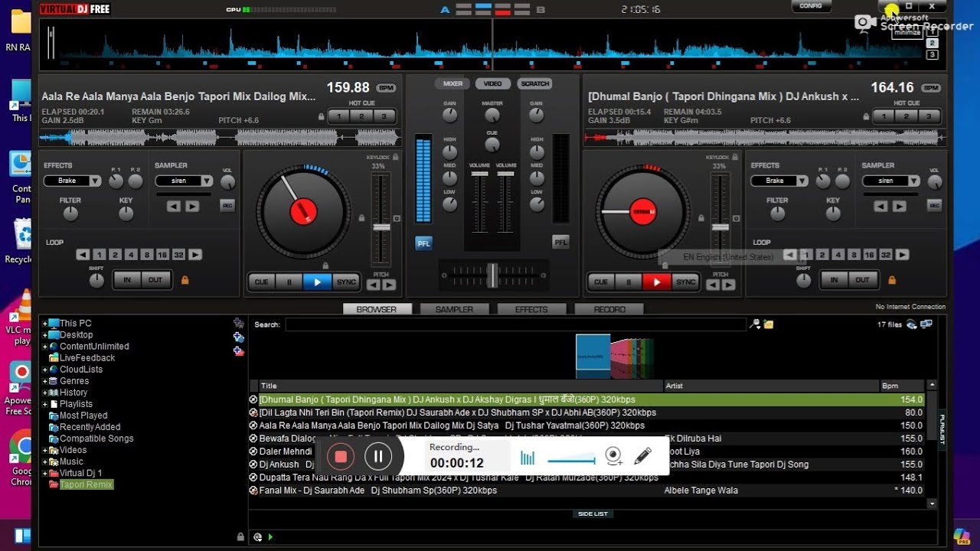The width and height of the screenshot is (980, 551).
Task: Expand the Genres tree node
Action: tap(45, 381)
